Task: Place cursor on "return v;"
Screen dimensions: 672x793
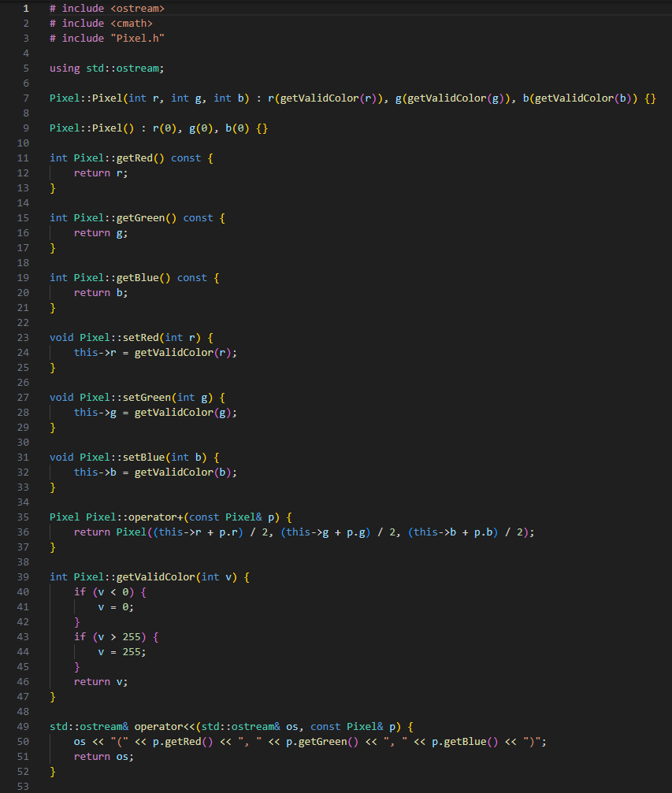Action: pyautogui.click(x=101, y=682)
